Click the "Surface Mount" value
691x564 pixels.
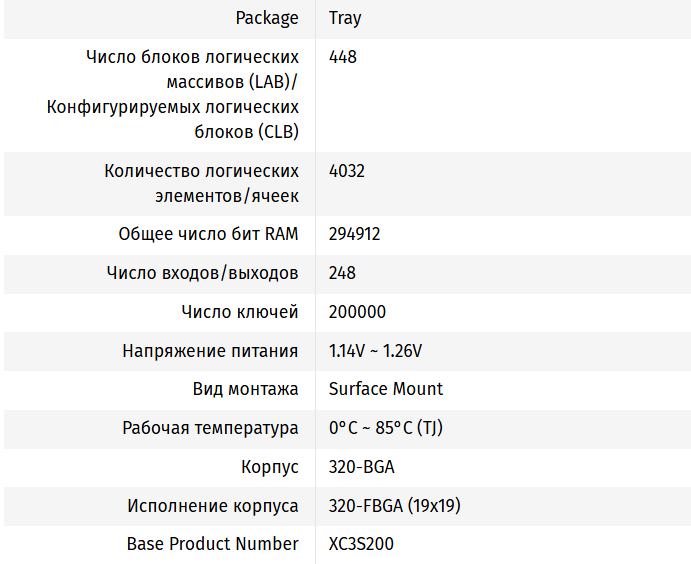point(386,389)
